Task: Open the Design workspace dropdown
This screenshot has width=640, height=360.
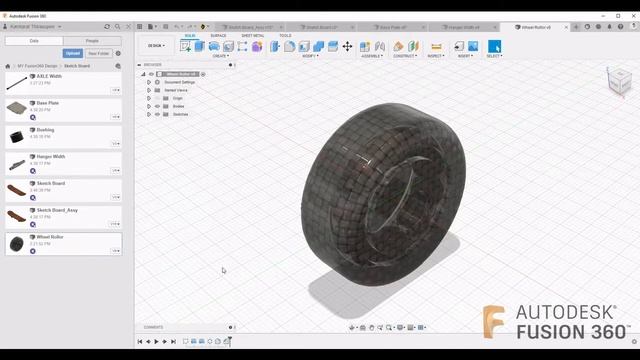Action: pyautogui.click(x=156, y=46)
